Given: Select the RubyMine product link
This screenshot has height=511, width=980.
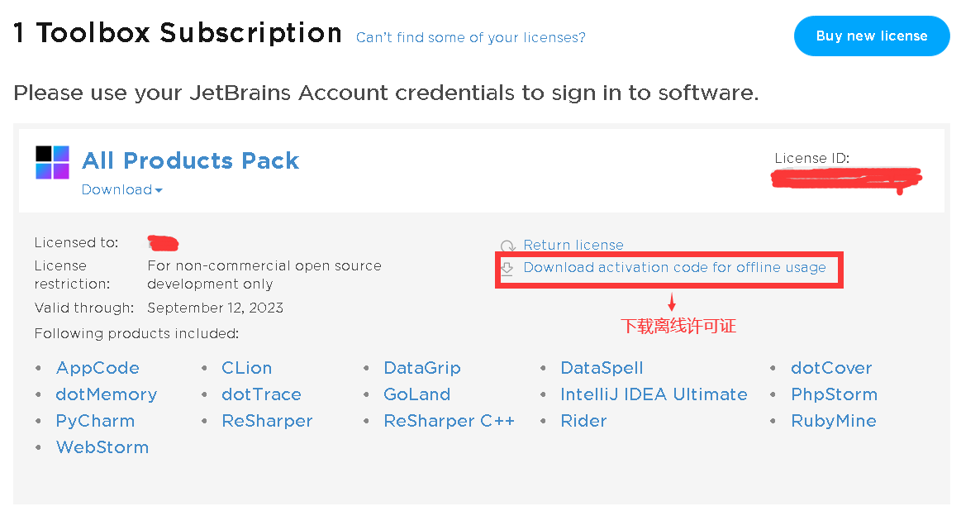Looking at the screenshot, I should click(x=833, y=421).
